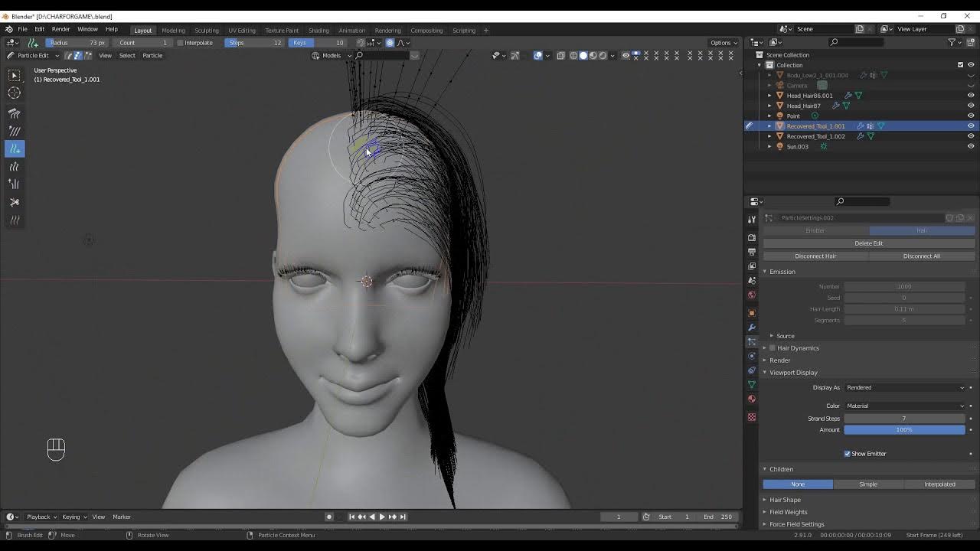This screenshot has width=980, height=551.
Task: Select the Puff brush tool
Action: pos(15,184)
